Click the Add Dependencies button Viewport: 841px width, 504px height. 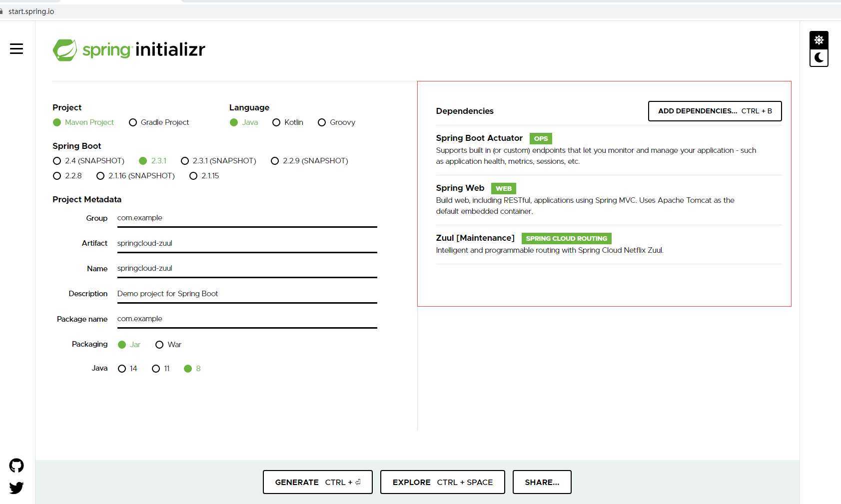coord(715,111)
